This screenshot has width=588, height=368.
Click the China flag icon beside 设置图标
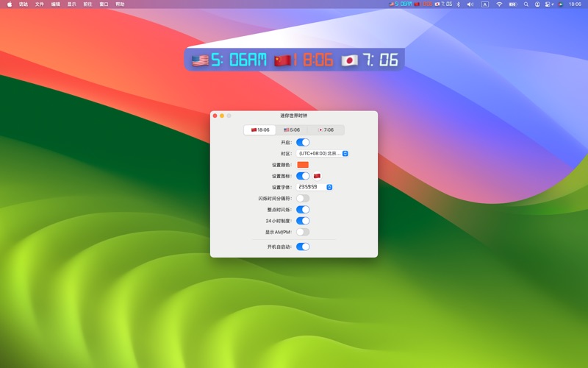[x=317, y=176]
